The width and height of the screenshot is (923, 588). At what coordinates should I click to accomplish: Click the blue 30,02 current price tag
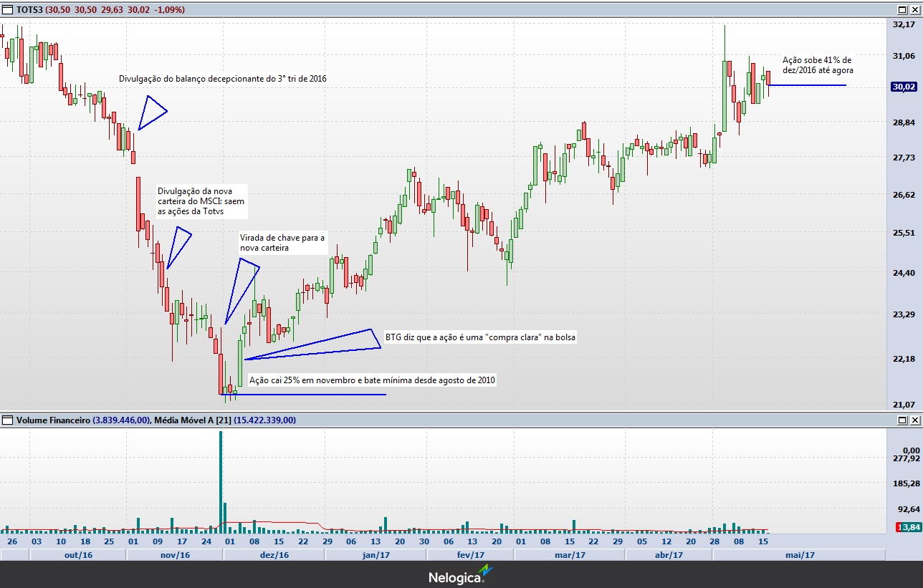tap(904, 87)
